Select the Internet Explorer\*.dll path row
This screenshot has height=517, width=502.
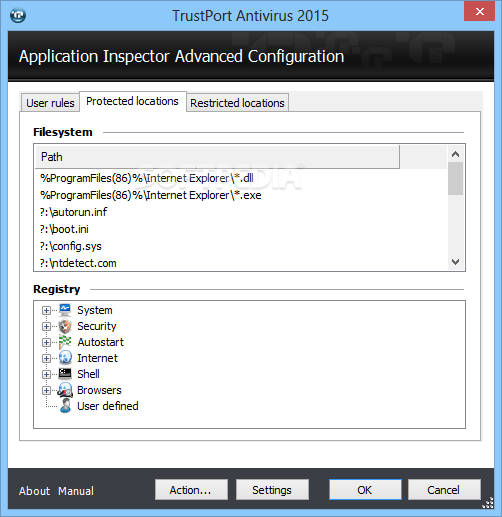click(241, 178)
